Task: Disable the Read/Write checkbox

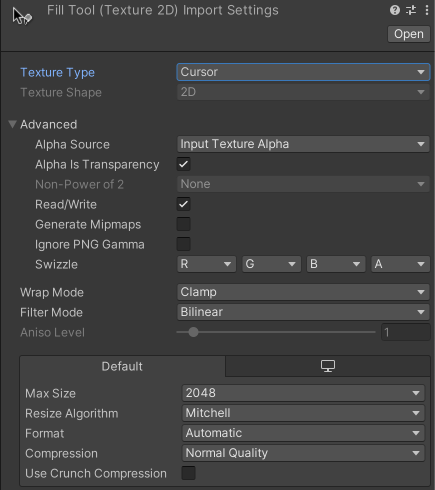Action: pos(184,204)
